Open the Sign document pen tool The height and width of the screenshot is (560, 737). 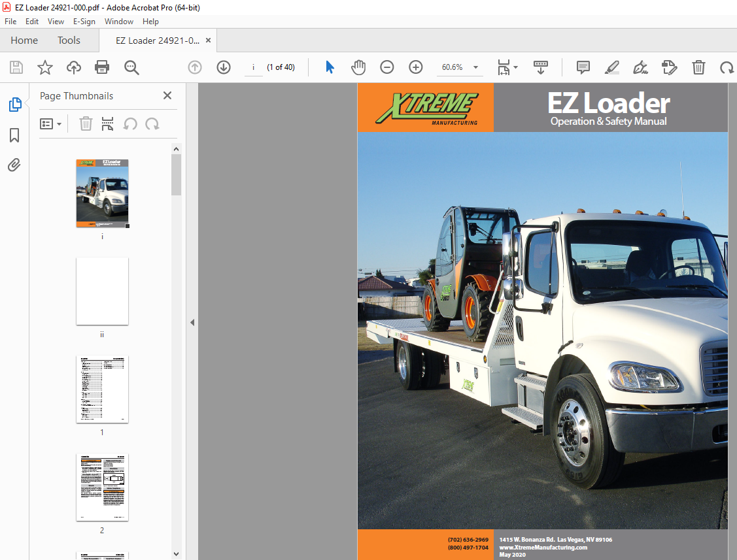click(x=640, y=67)
